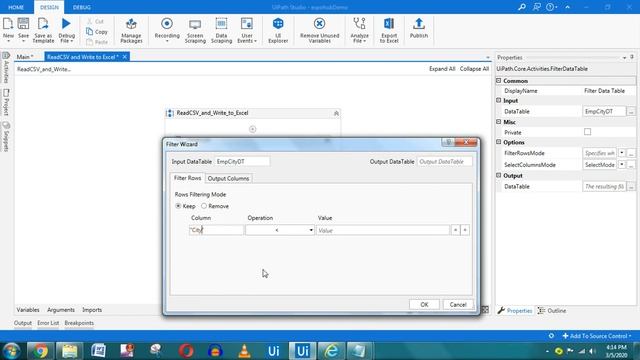
Task: Click Add To Source Control
Action: click(x=597, y=336)
